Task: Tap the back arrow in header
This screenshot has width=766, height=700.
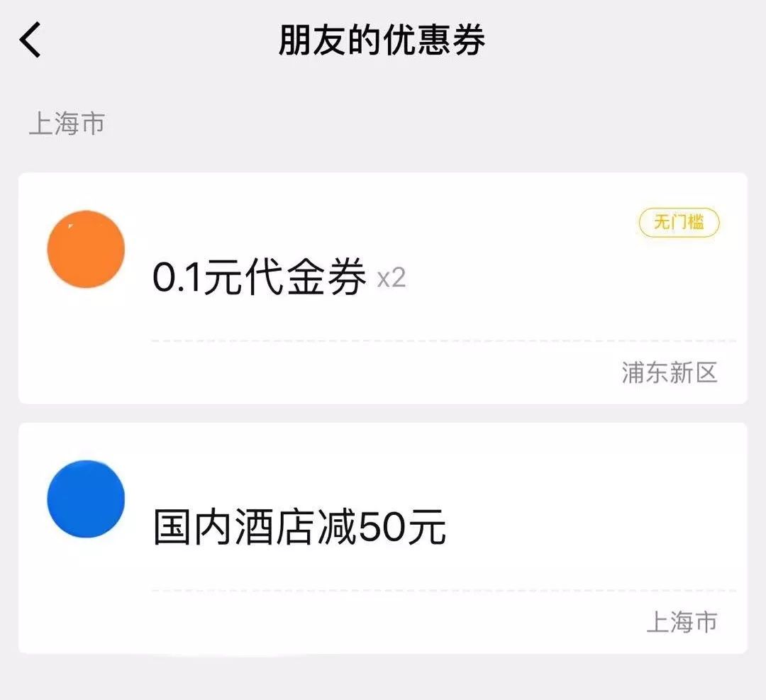Action: point(30,40)
